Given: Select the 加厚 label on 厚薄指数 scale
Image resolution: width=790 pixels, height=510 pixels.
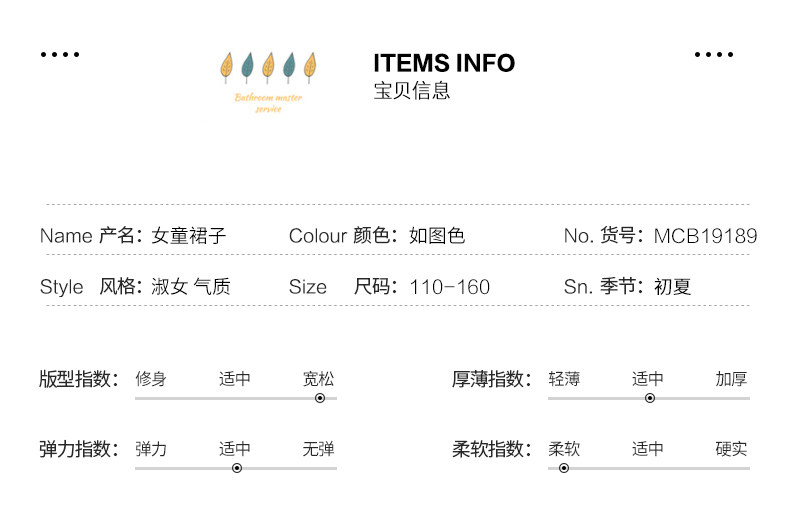Looking at the screenshot, I should tap(731, 379).
